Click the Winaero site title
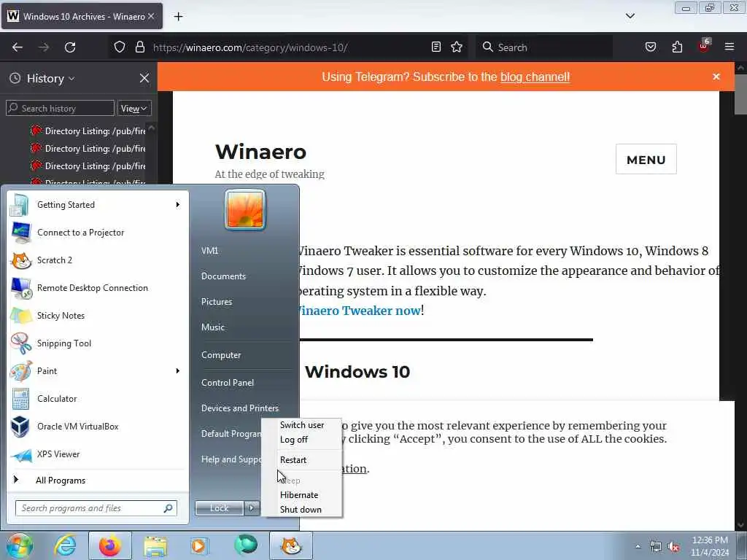The image size is (747, 560). [260, 152]
